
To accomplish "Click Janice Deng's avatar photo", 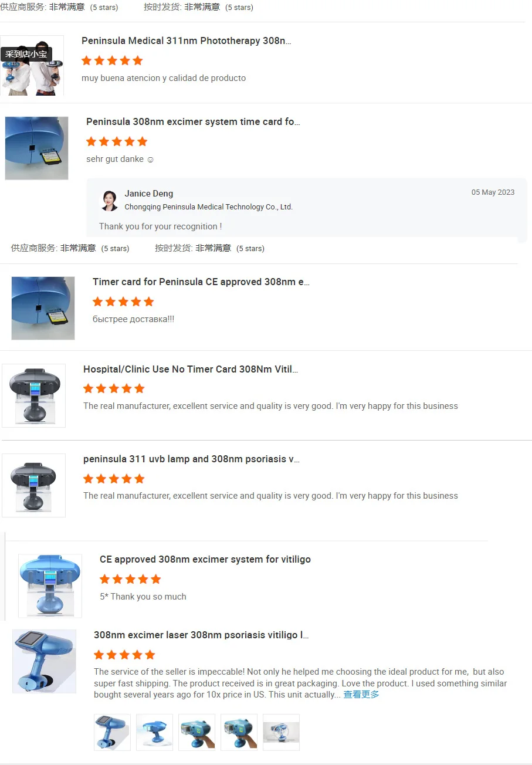I will pyautogui.click(x=110, y=201).
